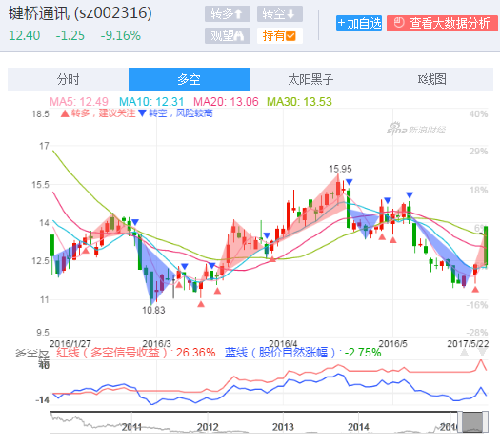Click the red-line return value 26.36%
Image resolution: width=500 pixels, height=448 pixels.
point(195,353)
